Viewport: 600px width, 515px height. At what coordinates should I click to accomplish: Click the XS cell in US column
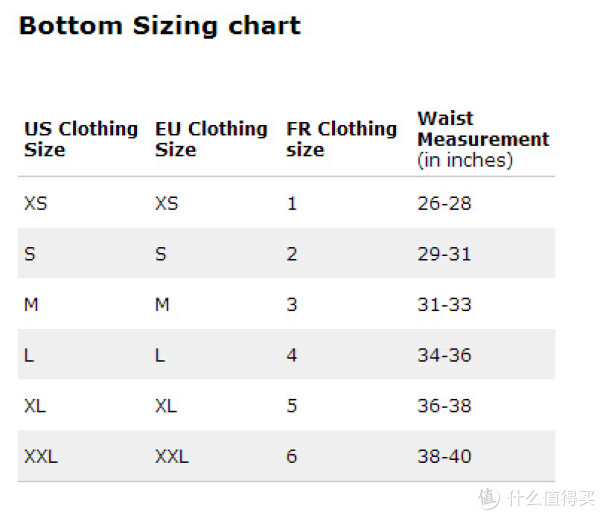click(36, 203)
